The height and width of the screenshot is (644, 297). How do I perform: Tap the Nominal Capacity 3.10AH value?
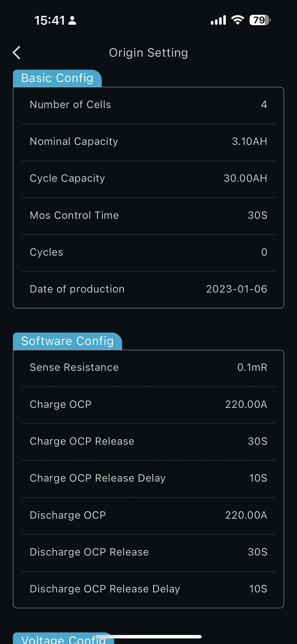249,141
